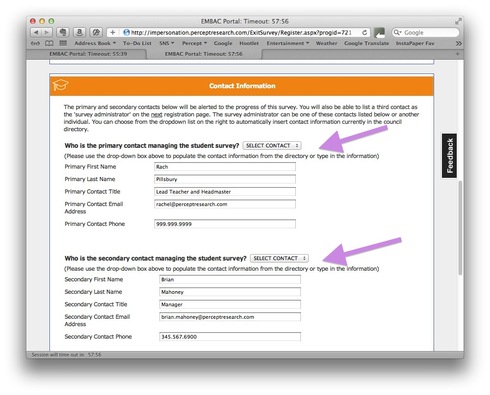The image size is (490, 395).
Task: Open Top Sites grid icon
Action: point(63,43)
